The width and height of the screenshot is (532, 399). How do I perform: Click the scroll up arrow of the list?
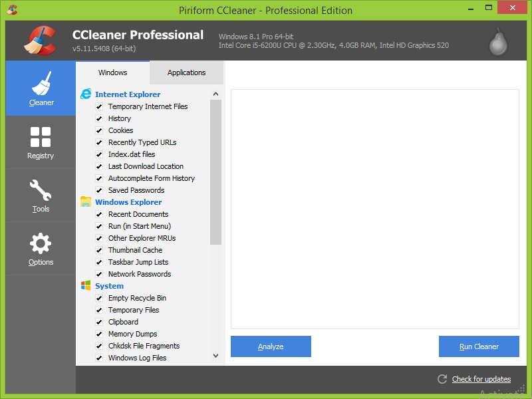click(215, 94)
